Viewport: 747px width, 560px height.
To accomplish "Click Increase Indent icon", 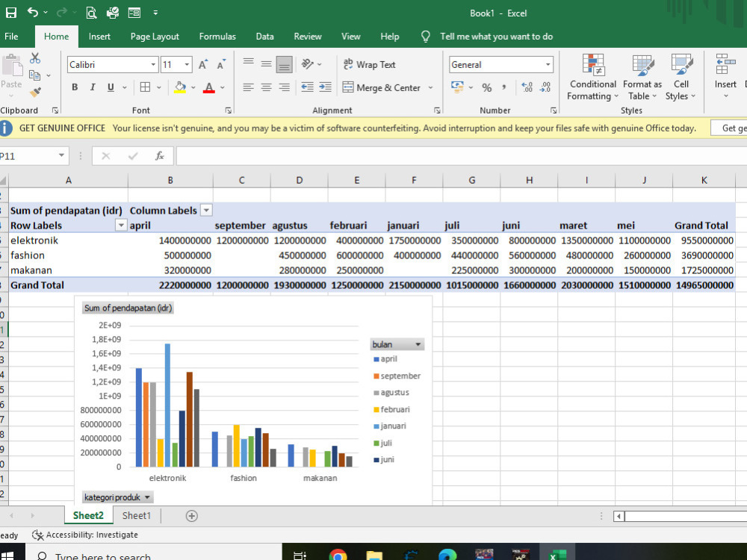I will click(326, 87).
